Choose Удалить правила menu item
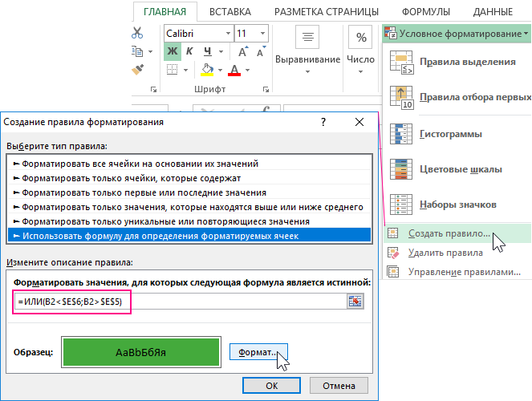Viewport: 532px width, 401px height. point(457,253)
